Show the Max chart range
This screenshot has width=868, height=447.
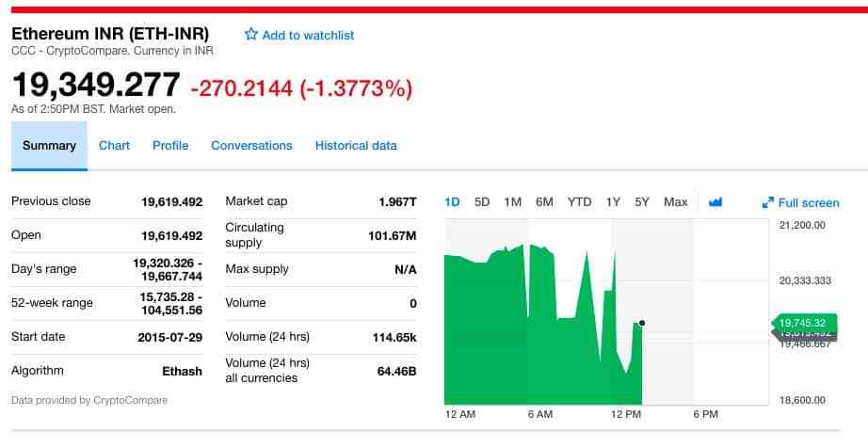[675, 202]
